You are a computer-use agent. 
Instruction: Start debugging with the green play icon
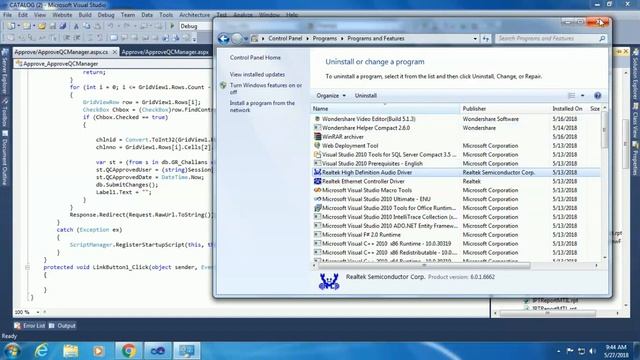point(172,26)
